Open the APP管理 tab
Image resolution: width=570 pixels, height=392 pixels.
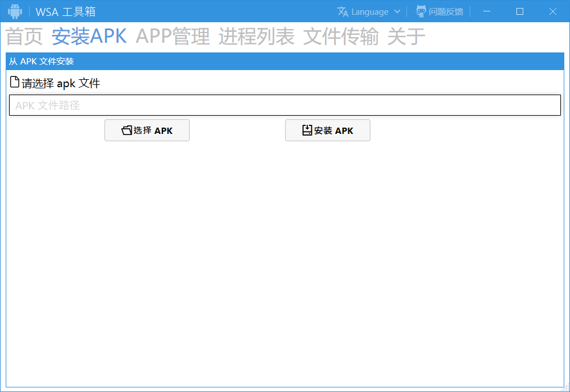(x=173, y=36)
